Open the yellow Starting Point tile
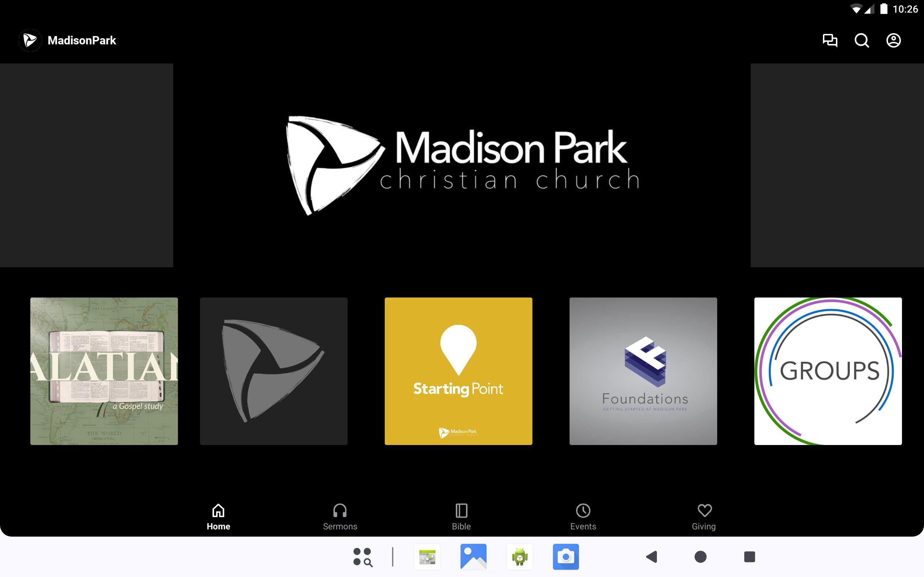Image resolution: width=924 pixels, height=577 pixels. click(458, 371)
